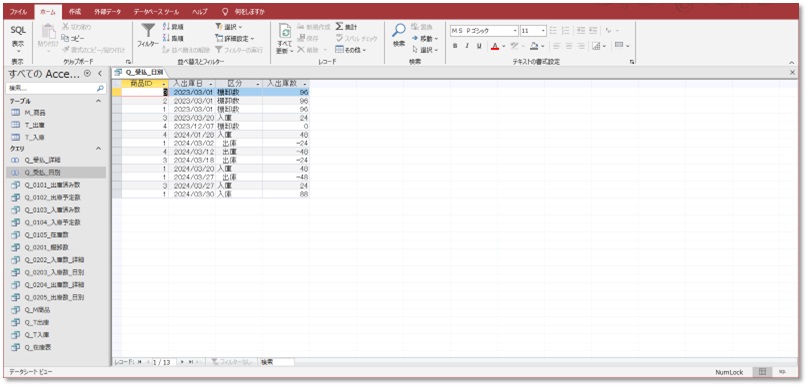808x387 pixels.
Task: Click the 集計 totals sigma button
Action: [346, 27]
